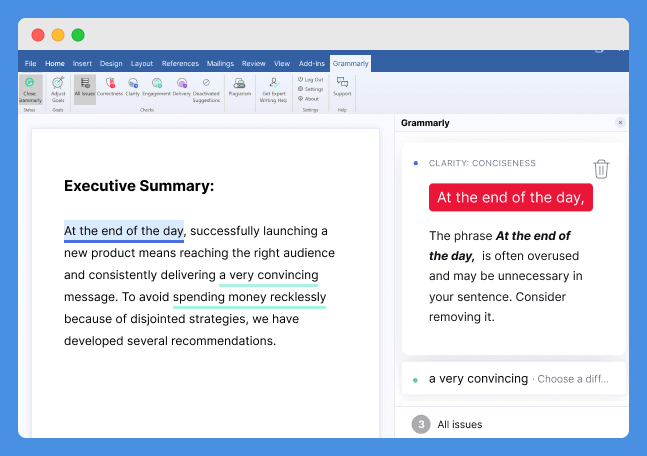Click the green maximize window button
647x456 pixels.
[x=78, y=35]
